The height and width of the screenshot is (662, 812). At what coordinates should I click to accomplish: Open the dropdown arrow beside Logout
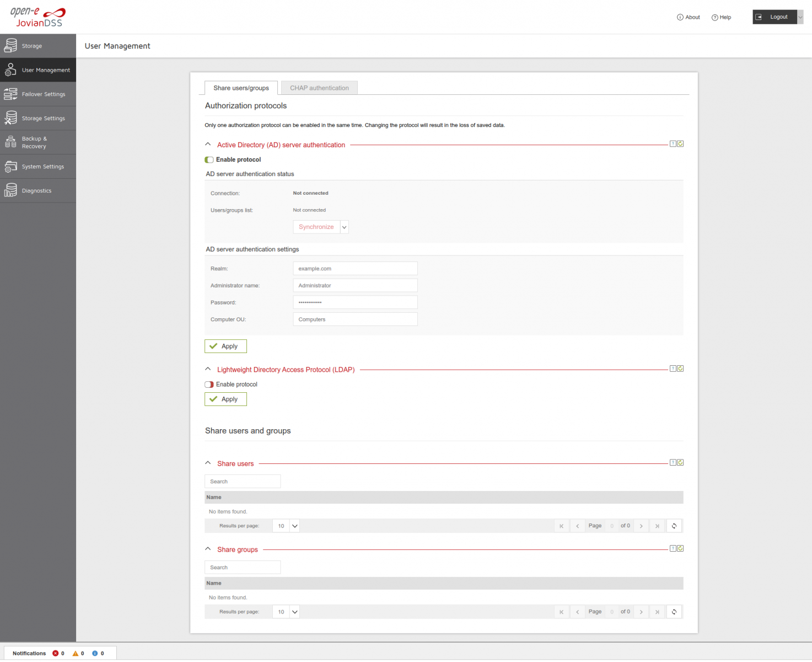800,17
